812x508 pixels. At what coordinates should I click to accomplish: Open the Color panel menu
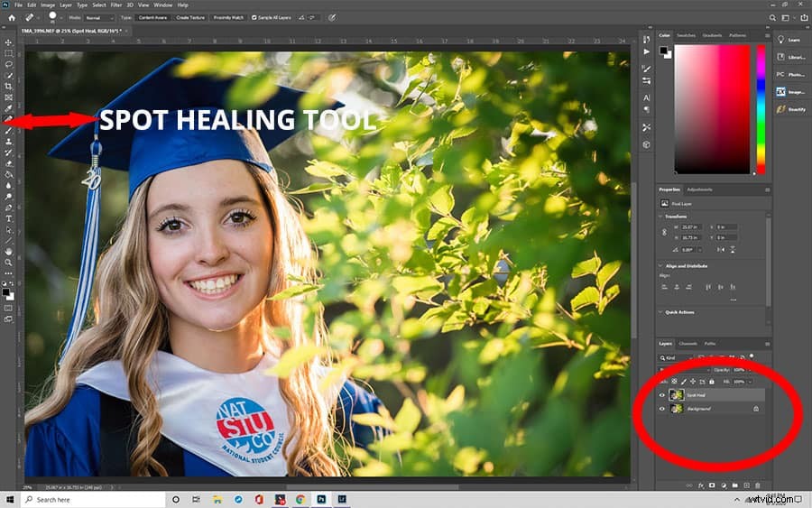(767, 35)
